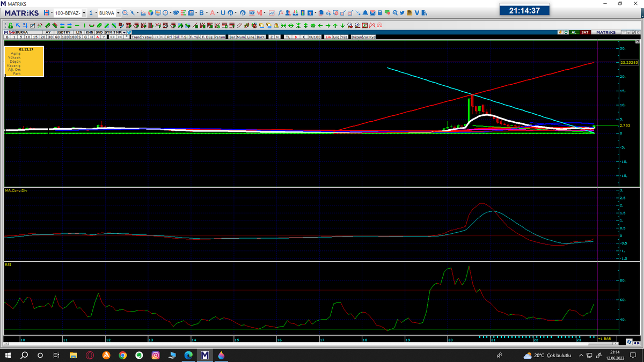The height and width of the screenshot is (362, 644).
Task: Open Google Chrome from taskbar
Action: point(122,355)
